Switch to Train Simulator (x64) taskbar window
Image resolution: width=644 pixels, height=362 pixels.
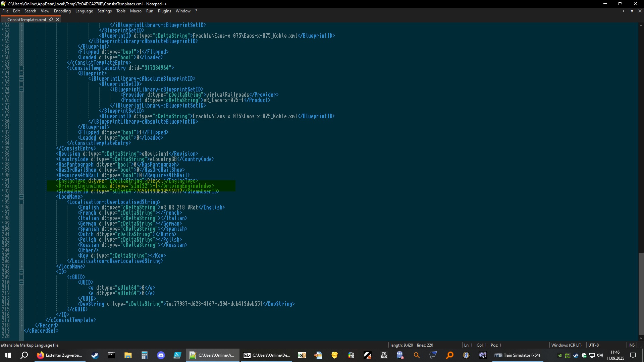(x=518, y=355)
